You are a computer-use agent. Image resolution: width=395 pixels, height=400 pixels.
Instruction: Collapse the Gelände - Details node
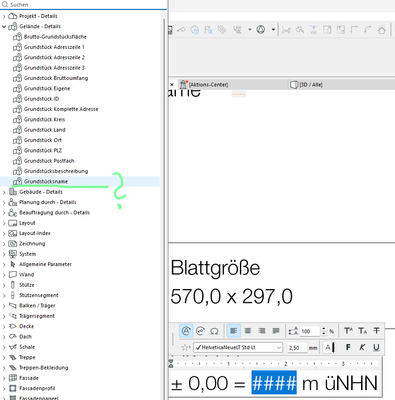coord(4,26)
